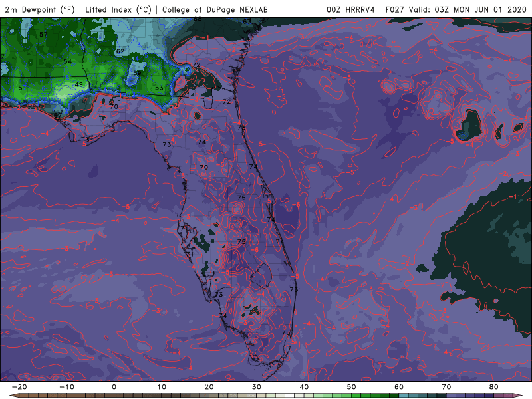Click the 80 label on the color bar

pos(494,387)
